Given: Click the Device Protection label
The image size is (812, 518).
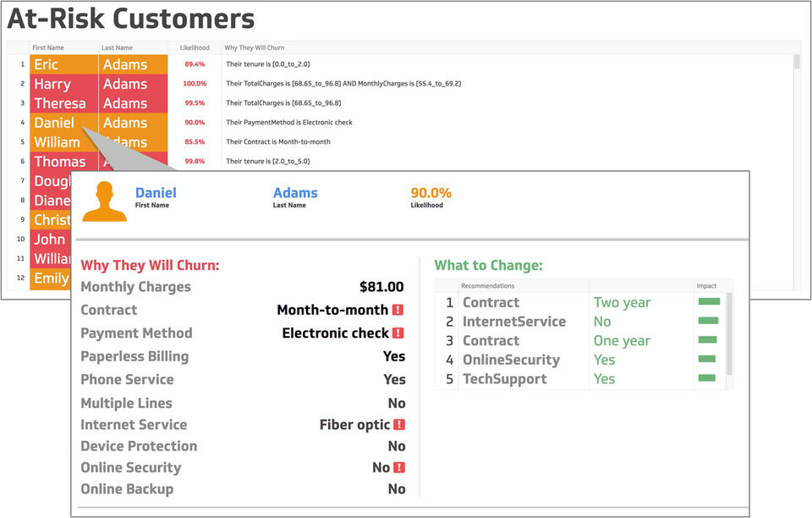Looking at the screenshot, I should (139, 446).
